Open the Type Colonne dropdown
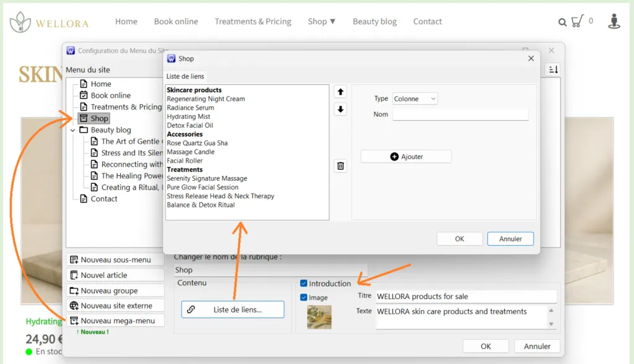Viewport: 634px width, 364px height. coord(415,98)
